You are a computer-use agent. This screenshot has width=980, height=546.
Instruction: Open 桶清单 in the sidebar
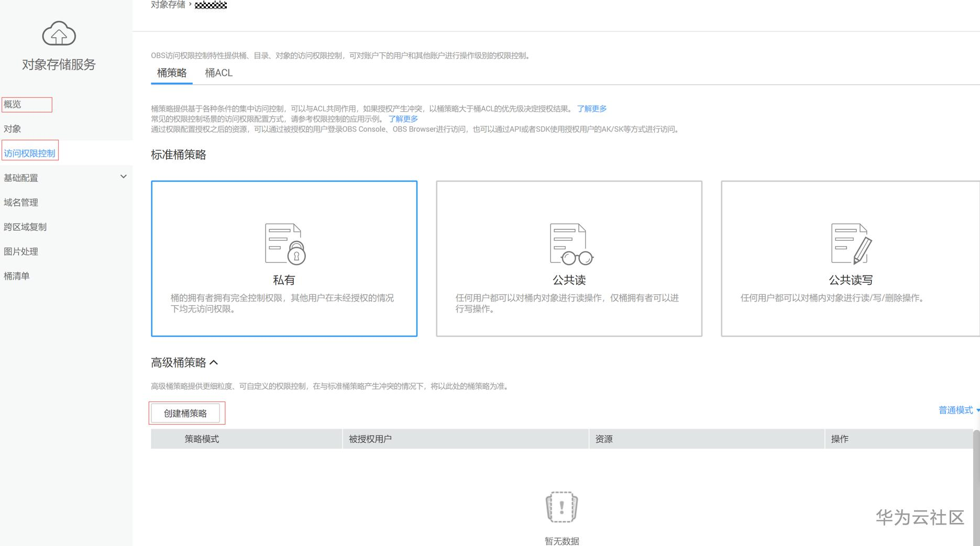tap(17, 276)
